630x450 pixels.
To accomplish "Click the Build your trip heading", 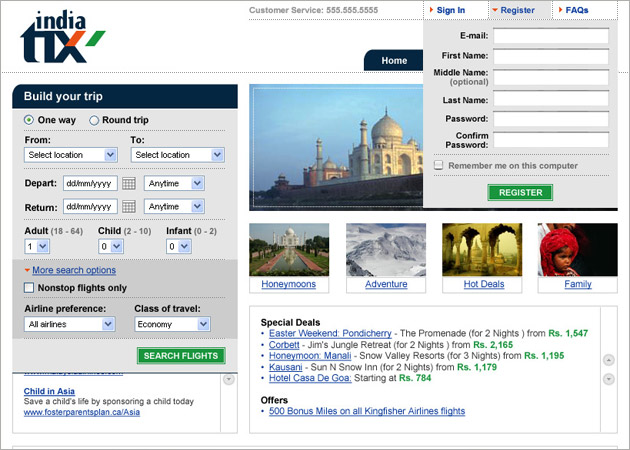I will point(63,96).
